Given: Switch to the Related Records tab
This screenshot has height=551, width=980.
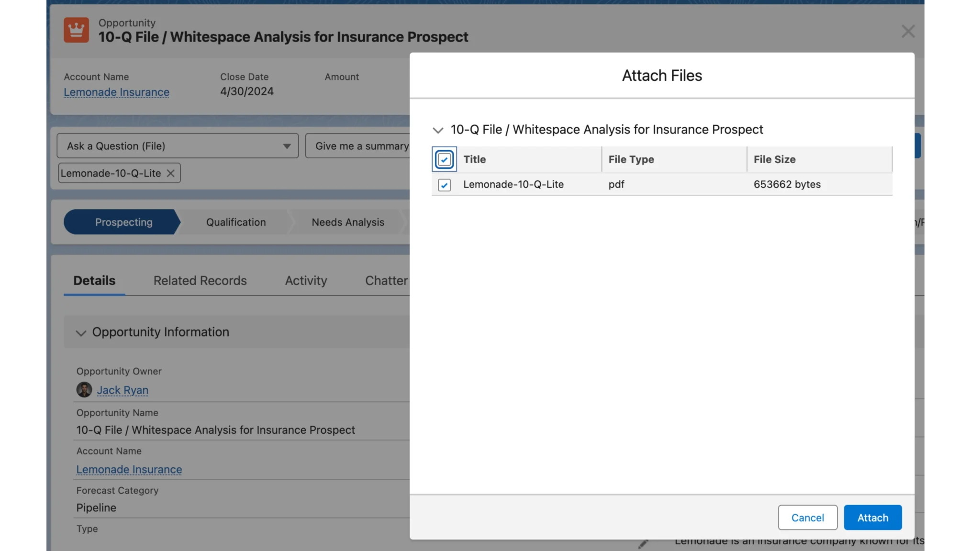Looking at the screenshot, I should coord(200,281).
